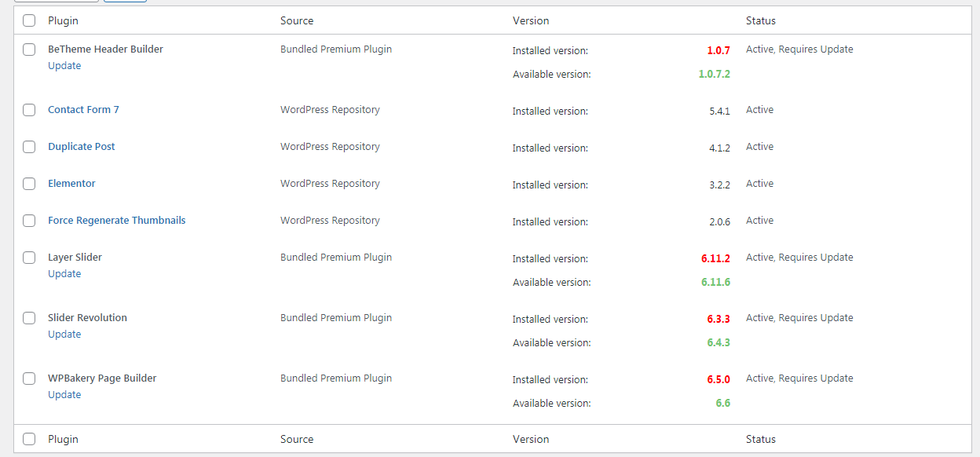Click Contact Form 7 version 5.4.1
The height and width of the screenshot is (457, 980).
tap(719, 111)
